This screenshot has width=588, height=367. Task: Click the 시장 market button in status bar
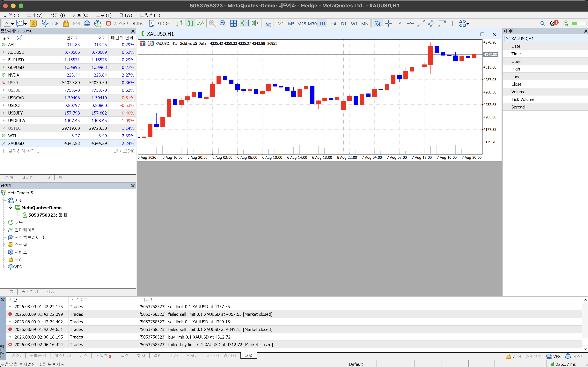[514, 356]
